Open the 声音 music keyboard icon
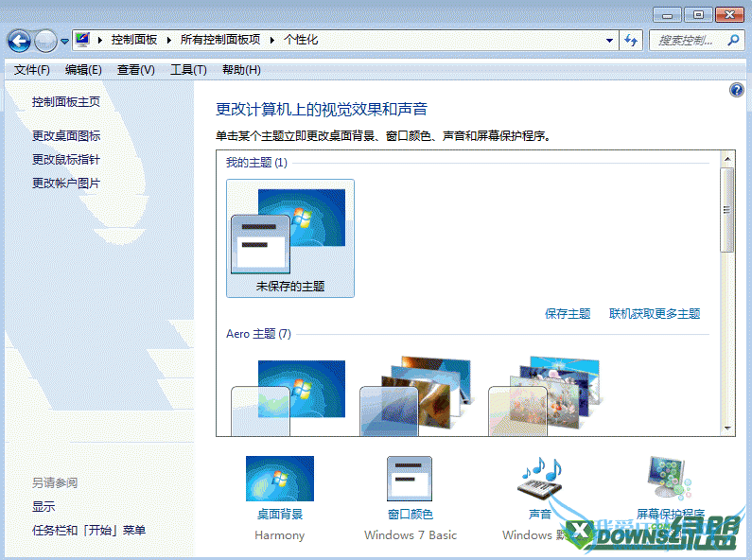The width and height of the screenshot is (752, 560). [x=540, y=479]
